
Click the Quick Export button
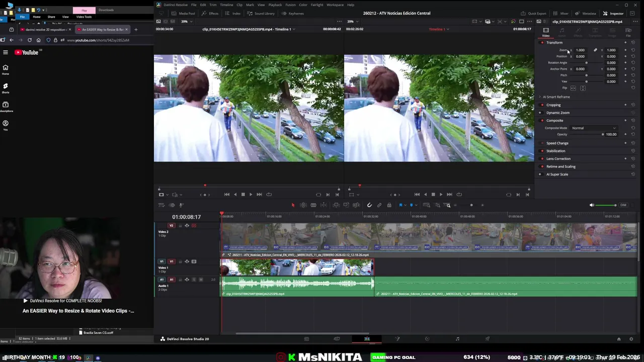tap(533, 14)
